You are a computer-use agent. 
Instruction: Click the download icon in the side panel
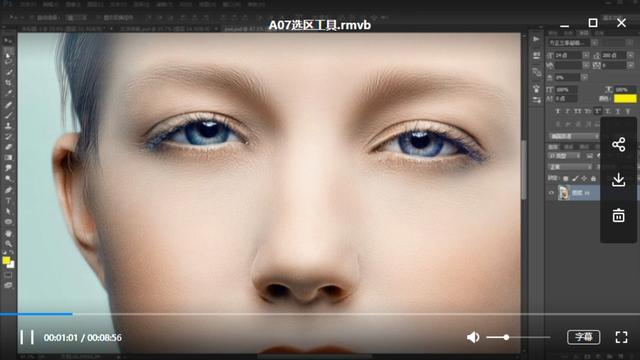[618, 180]
